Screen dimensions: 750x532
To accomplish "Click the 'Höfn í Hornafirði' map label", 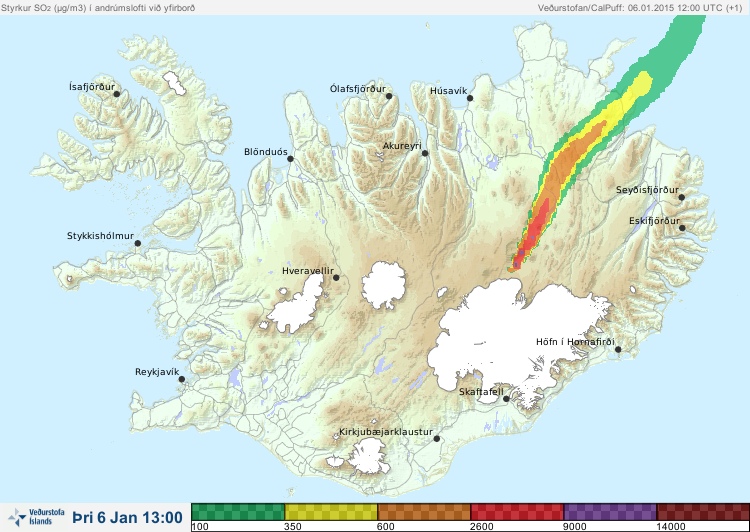I will pos(575,342).
